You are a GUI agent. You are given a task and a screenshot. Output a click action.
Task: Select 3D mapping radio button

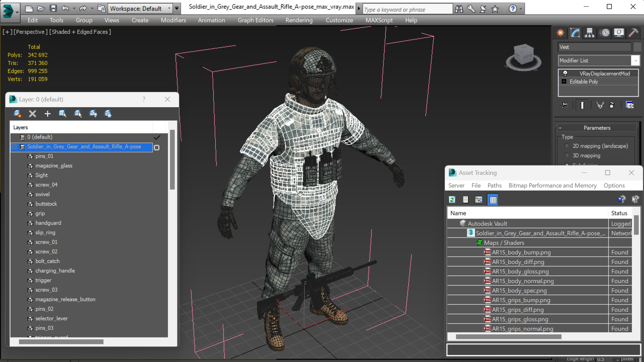567,156
